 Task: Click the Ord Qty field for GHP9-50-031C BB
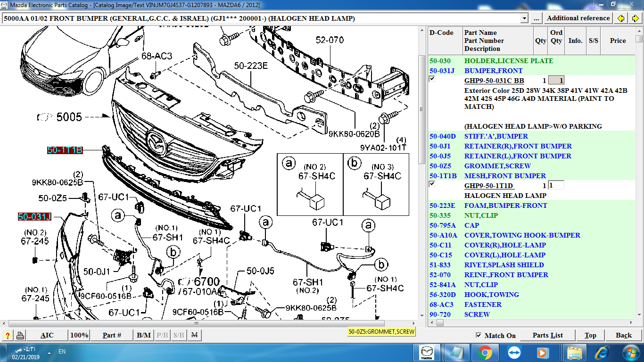(x=556, y=81)
